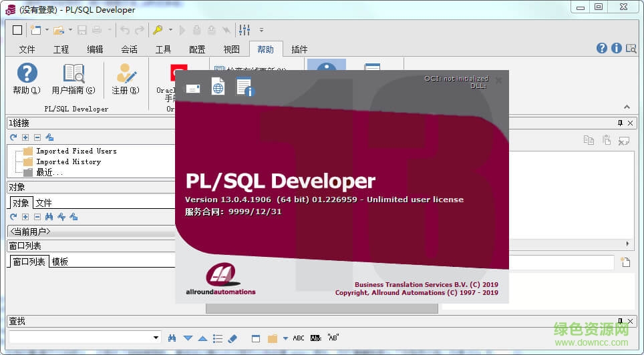Select the 模板 tab

[60, 262]
